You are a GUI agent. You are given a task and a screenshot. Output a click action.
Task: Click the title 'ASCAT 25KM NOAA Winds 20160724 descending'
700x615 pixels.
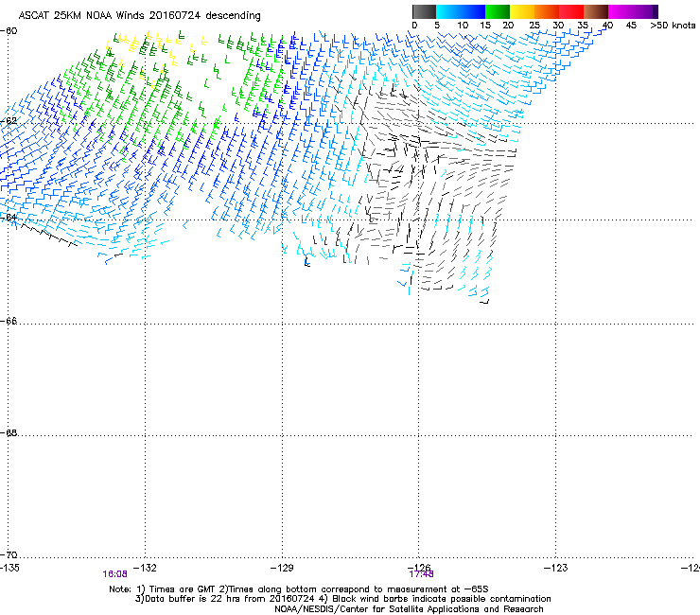coord(139,16)
